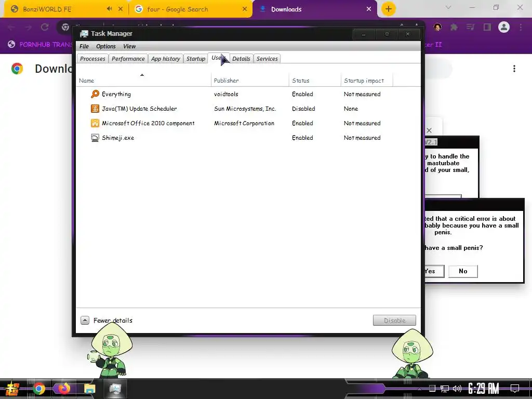The width and height of the screenshot is (532, 399).
Task: Open the PORNHUB TRANS bookmark
Action: tap(40, 45)
